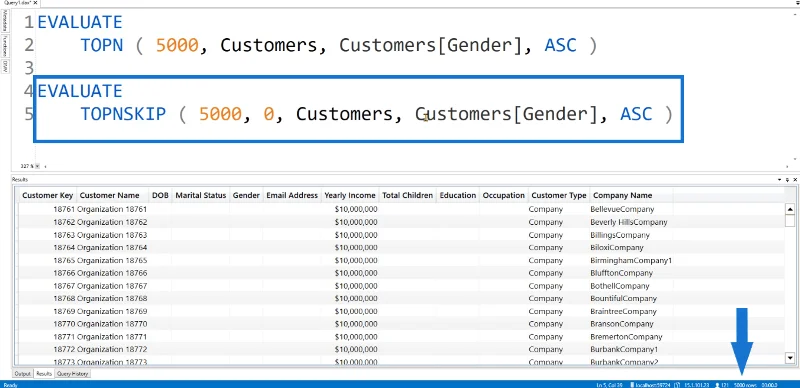Image resolution: width=800 pixels, height=388 pixels.
Task: Click the localhost server icon in status bar
Action: [632, 384]
